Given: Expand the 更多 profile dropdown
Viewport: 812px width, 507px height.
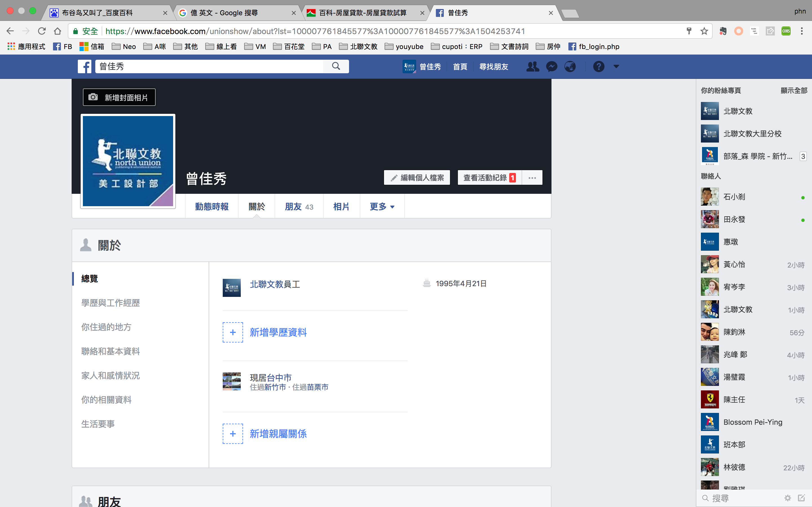Looking at the screenshot, I should (382, 206).
